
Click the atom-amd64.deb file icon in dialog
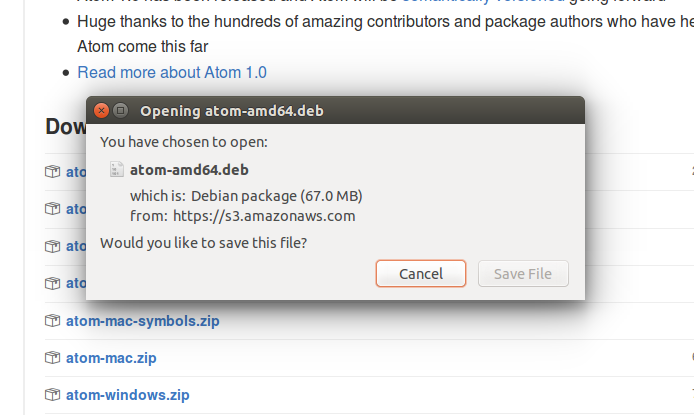pos(116,169)
